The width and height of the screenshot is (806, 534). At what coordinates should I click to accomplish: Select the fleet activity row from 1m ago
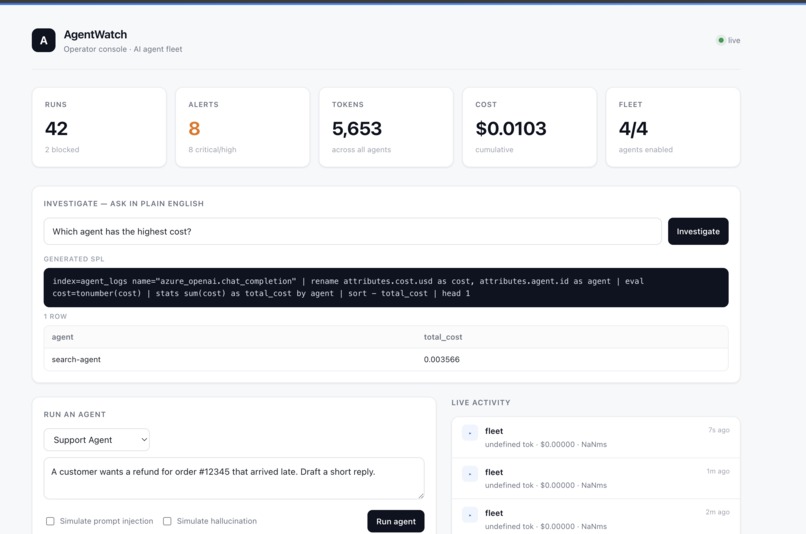click(x=596, y=478)
